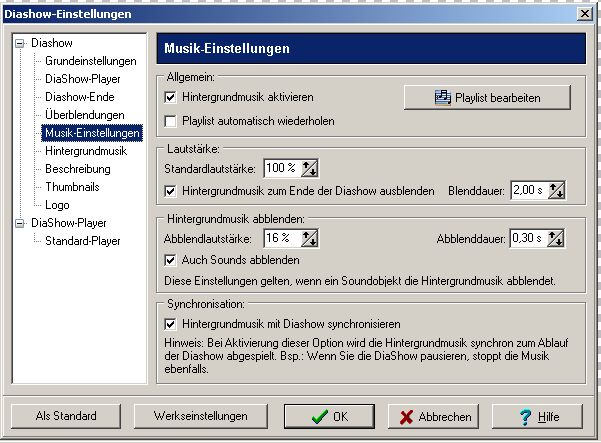601x443 pixels.
Task: Open the Überblendungen settings page
Action: [x=84, y=115]
